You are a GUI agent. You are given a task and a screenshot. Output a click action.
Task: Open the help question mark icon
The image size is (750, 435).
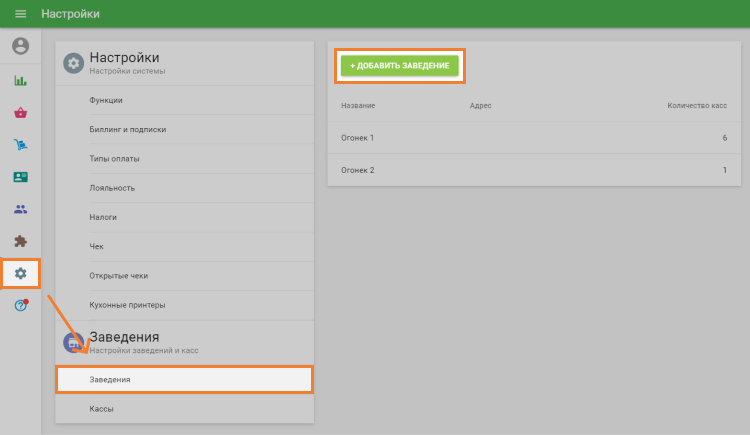pos(20,305)
